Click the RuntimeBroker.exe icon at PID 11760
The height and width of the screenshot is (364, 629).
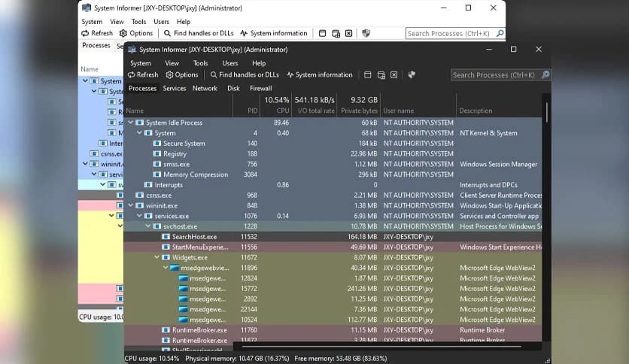pyautogui.click(x=166, y=330)
